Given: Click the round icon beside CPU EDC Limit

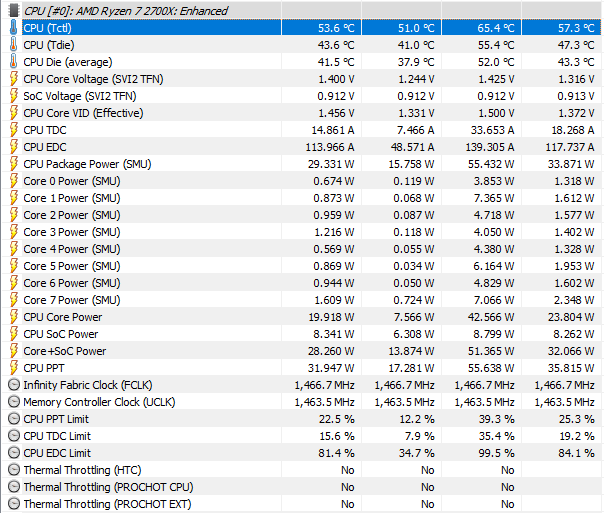Looking at the screenshot, I should tap(14, 453).
